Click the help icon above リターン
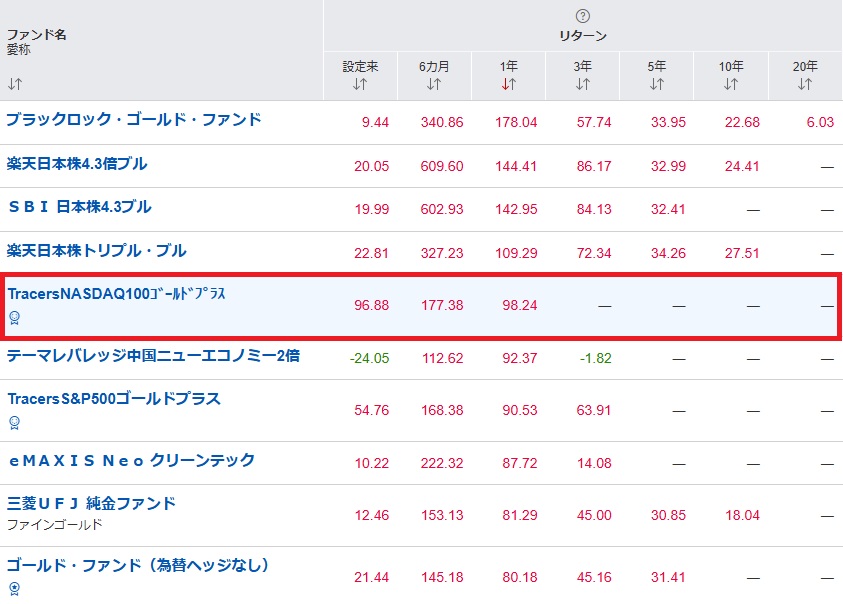The width and height of the screenshot is (843, 604). point(583,16)
